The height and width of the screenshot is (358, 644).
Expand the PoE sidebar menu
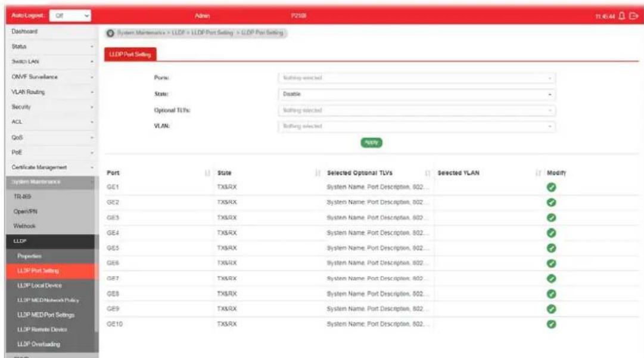coord(52,152)
